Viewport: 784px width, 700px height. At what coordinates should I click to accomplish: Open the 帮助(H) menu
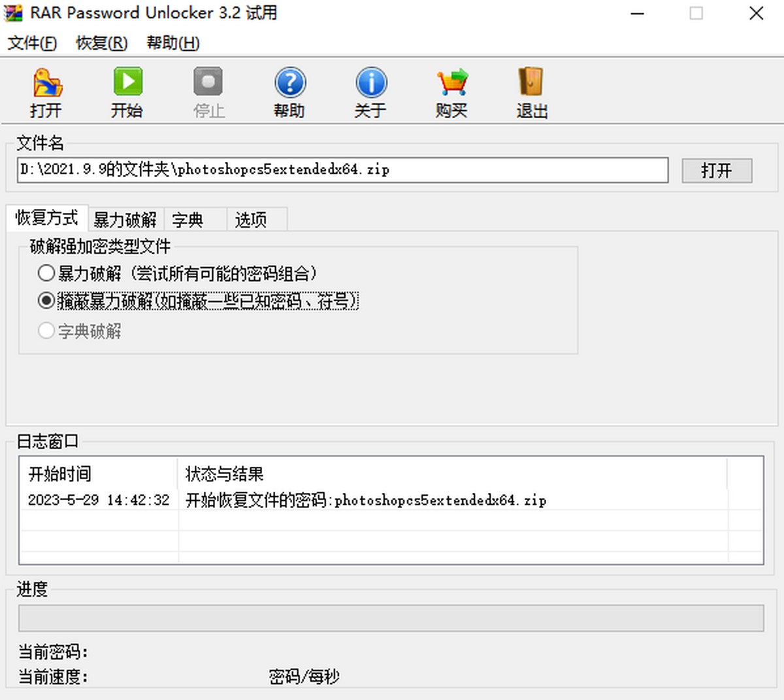pyautogui.click(x=173, y=43)
